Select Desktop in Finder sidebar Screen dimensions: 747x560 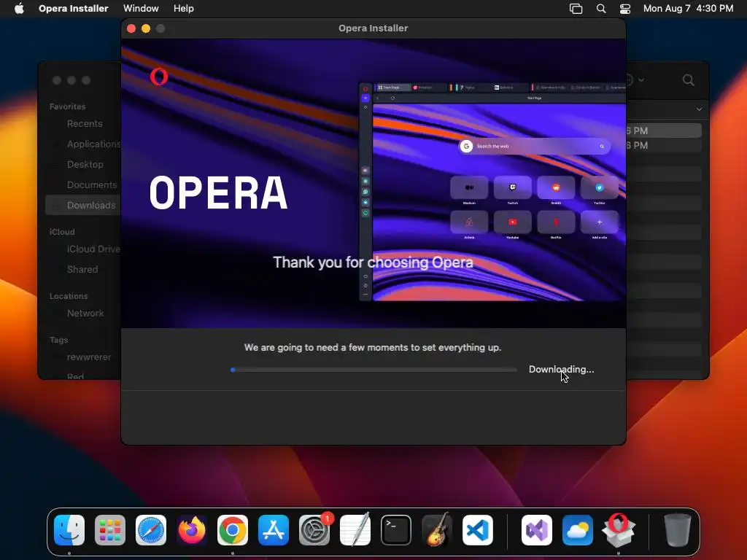coord(85,164)
